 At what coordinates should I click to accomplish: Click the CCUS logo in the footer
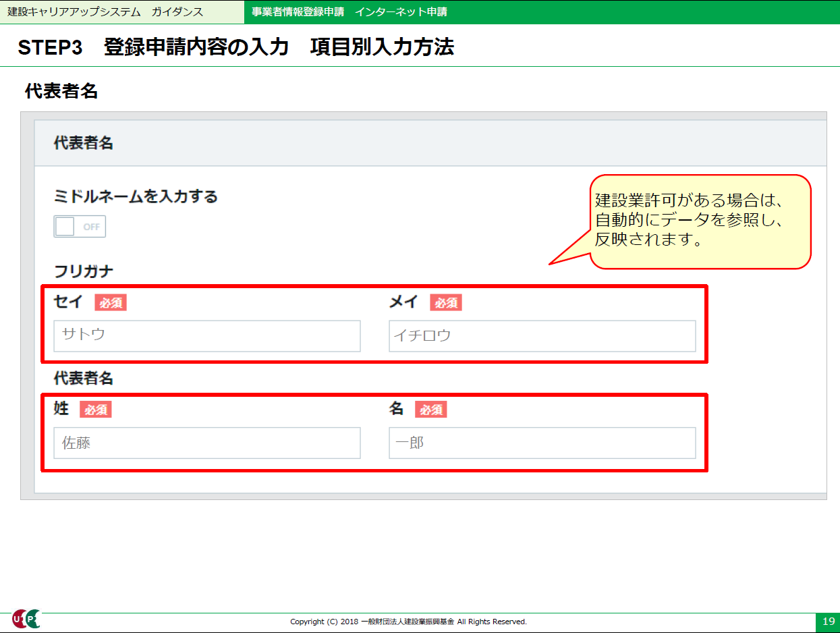pos(26,619)
